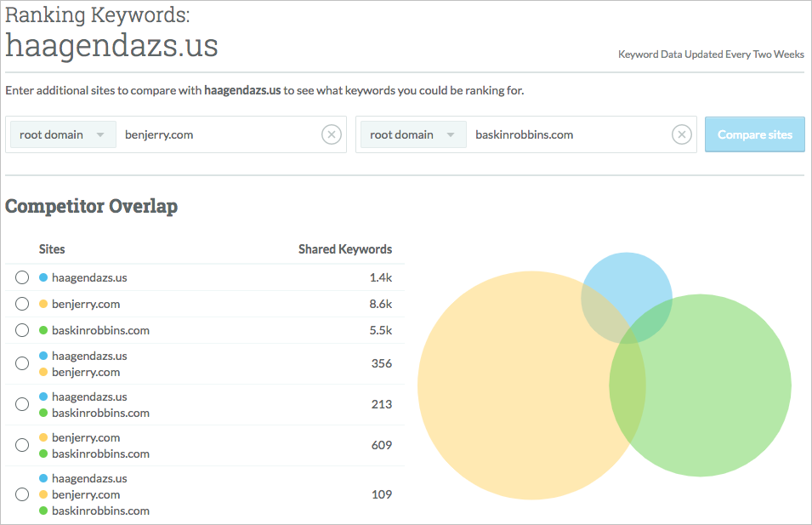Click the 1.4k shared keywords value
The image size is (812, 525).
(x=381, y=277)
